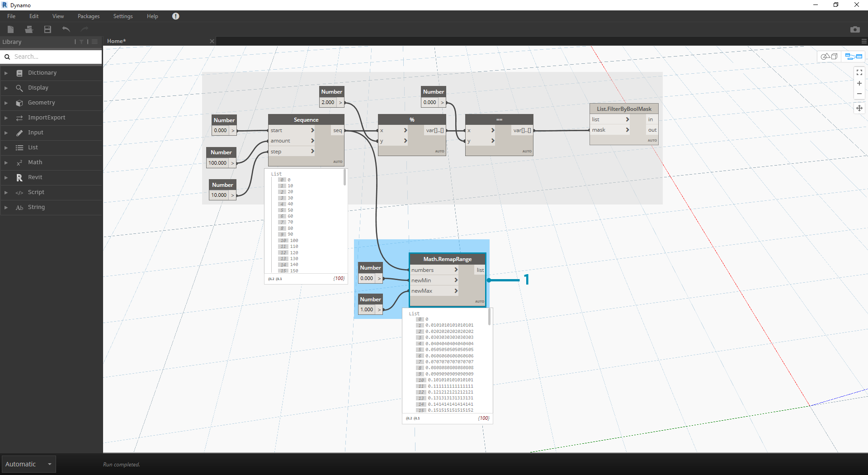Click the library filter funnel icon
The height and width of the screenshot is (475, 868).
[x=81, y=42]
